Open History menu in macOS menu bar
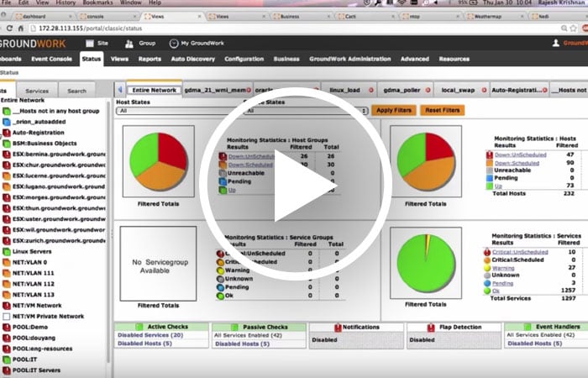 coord(66,3)
